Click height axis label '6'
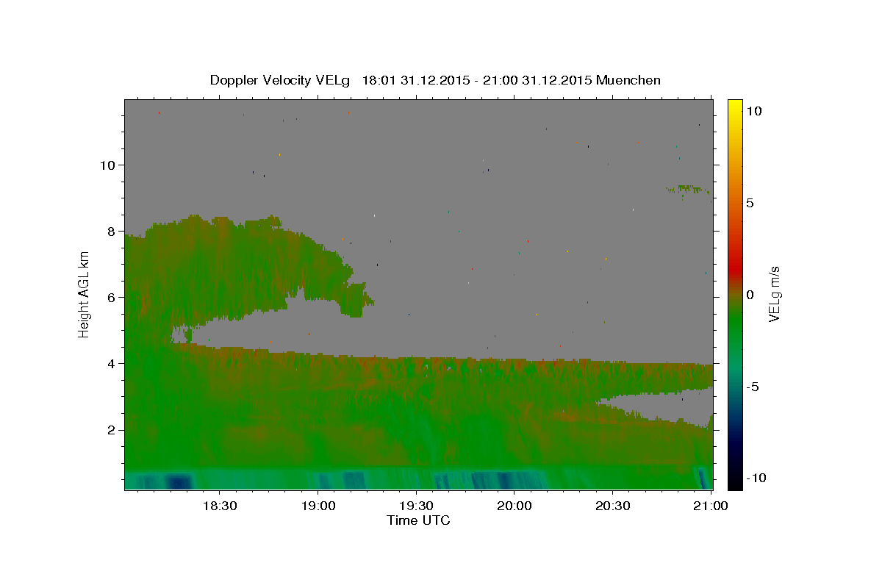Image resolution: width=882 pixels, height=588 pixels. (112, 297)
